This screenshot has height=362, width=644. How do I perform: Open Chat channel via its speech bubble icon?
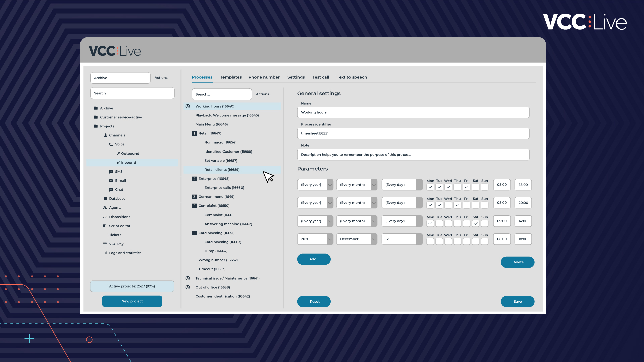coord(111,189)
